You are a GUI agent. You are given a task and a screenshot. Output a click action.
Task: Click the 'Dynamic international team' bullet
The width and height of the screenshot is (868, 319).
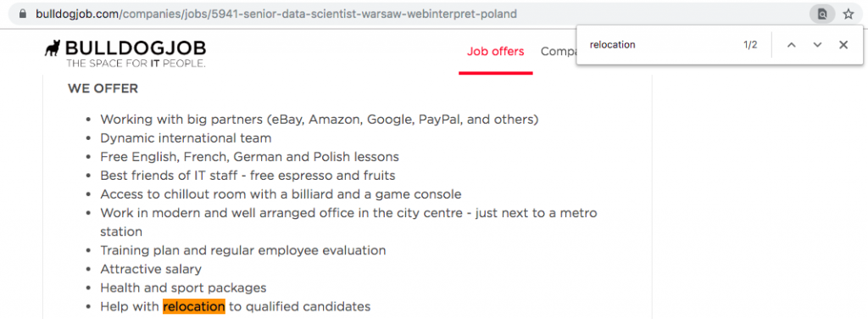tap(186, 138)
